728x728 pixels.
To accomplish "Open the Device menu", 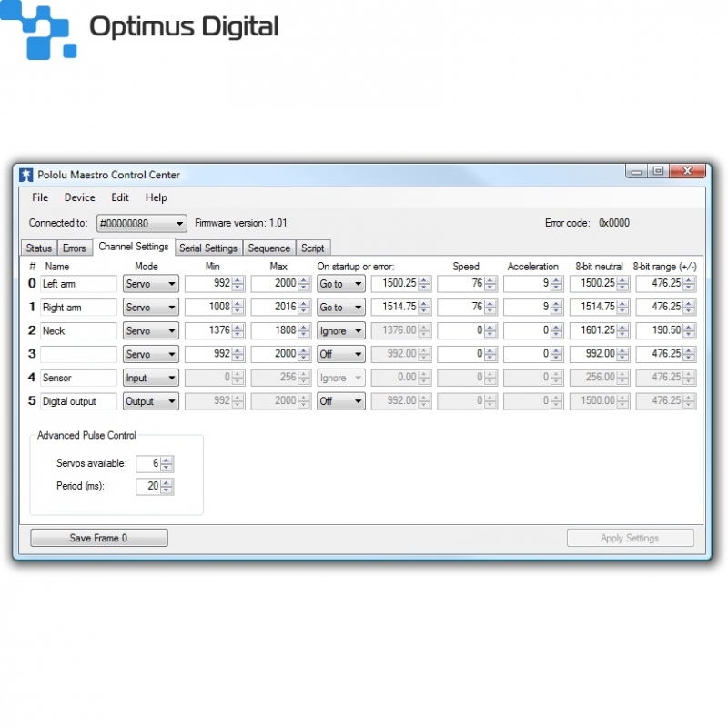I will tap(79, 197).
